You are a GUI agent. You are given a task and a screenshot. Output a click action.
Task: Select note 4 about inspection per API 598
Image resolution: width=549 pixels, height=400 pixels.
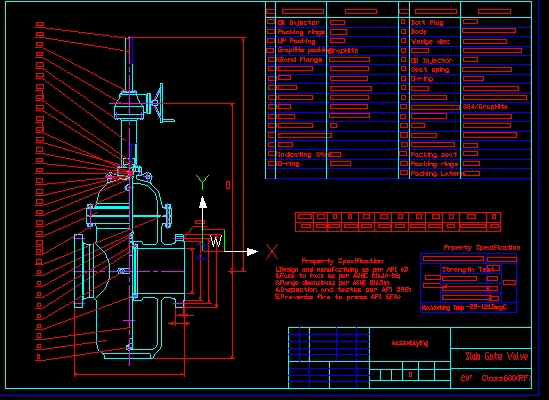point(343,290)
